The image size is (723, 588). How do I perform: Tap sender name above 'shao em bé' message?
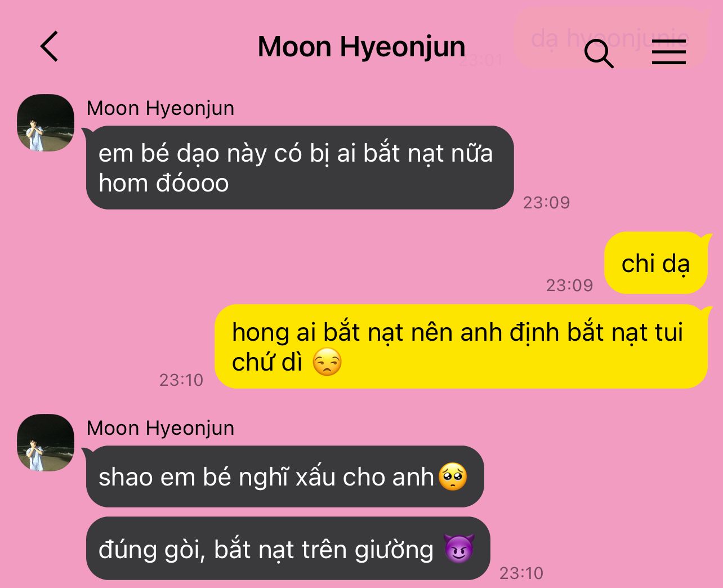click(x=160, y=427)
